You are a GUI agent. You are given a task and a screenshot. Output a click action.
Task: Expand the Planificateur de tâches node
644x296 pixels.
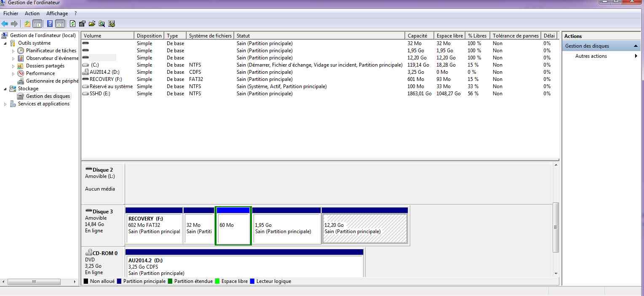point(13,51)
